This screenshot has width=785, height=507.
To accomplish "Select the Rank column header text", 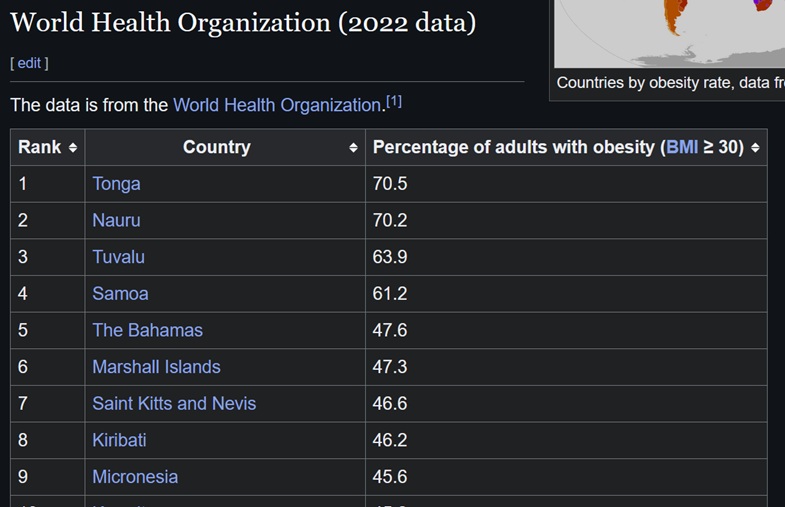I will coord(40,147).
